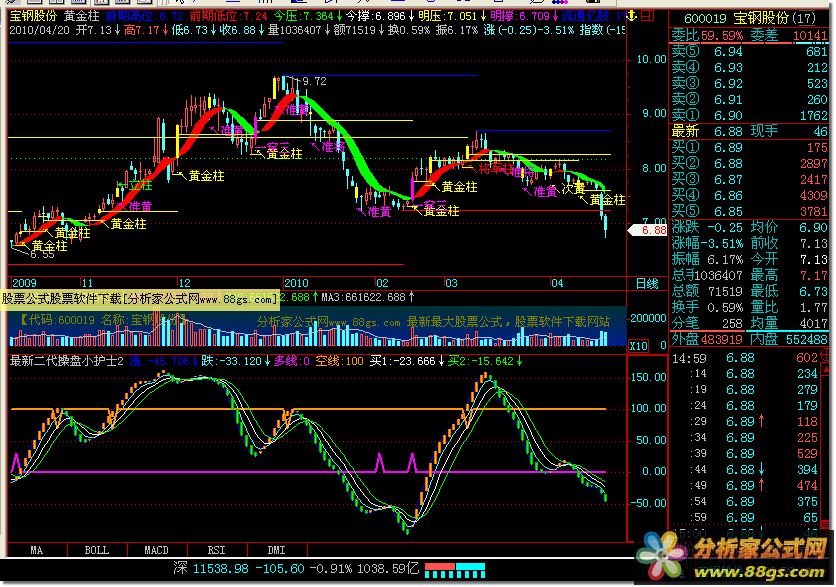
Task: Click the 6.55 low price label
Action: coord(41,254)
